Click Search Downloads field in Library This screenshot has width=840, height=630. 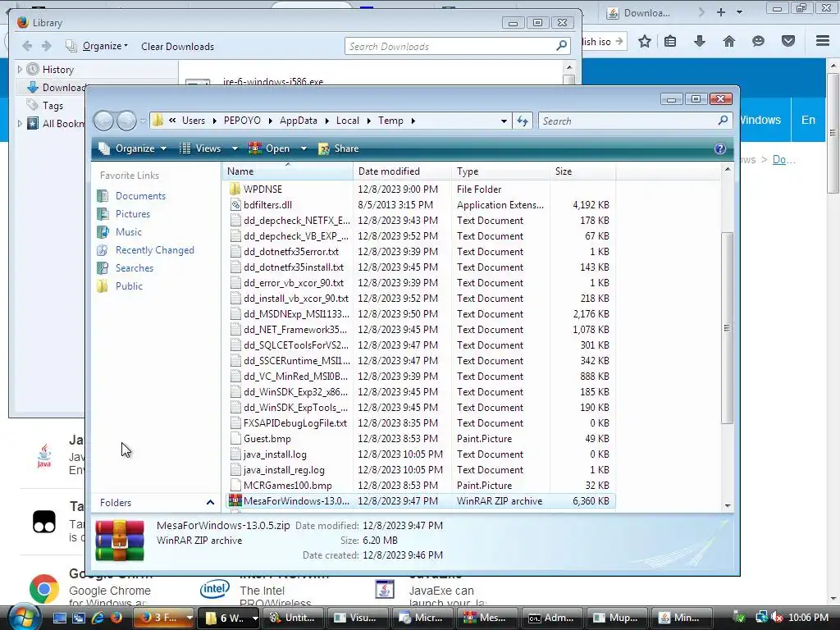(457, 47)
